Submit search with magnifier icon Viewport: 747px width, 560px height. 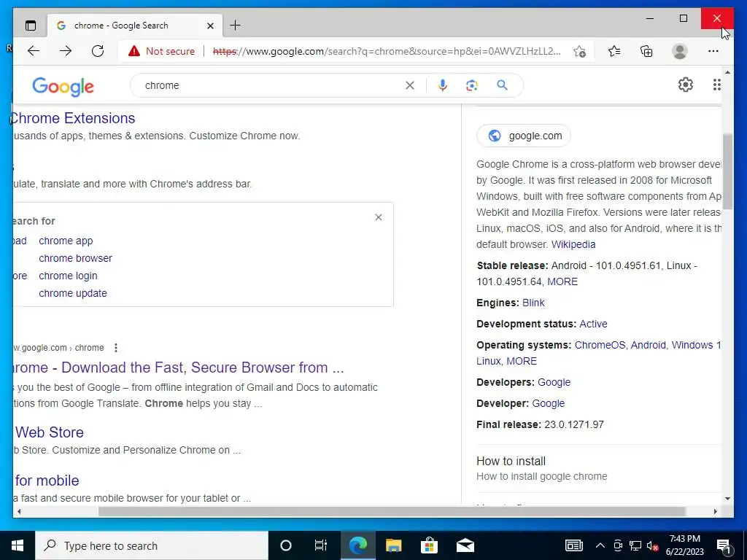click(502, 85)
